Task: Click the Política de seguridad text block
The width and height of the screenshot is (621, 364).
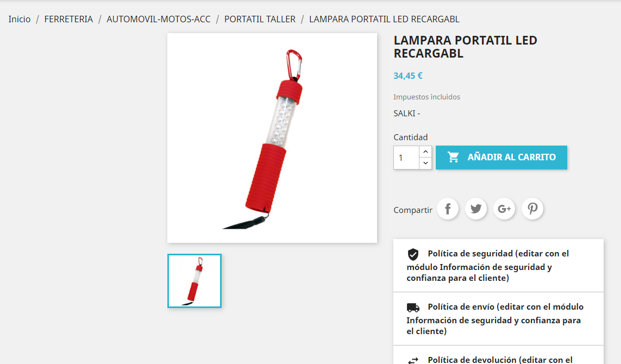Action: [x=488, y=266]
